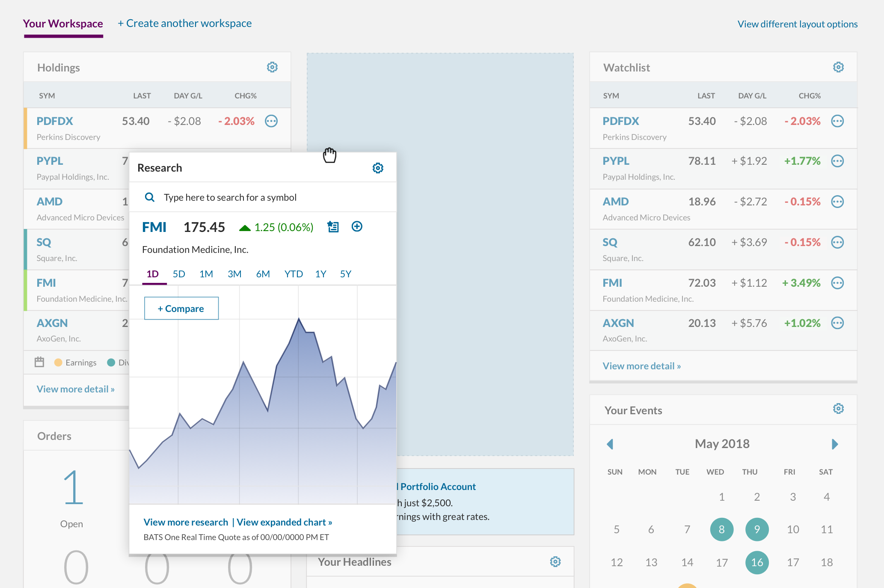Go to the previous month in Your Events

pyautogui.click(x=610, y=444)
